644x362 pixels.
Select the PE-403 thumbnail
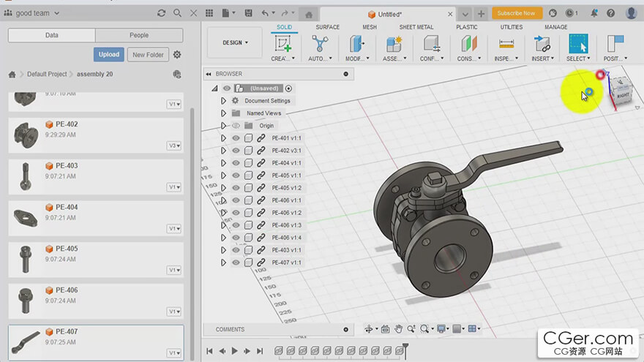click(x=26, y=176)
